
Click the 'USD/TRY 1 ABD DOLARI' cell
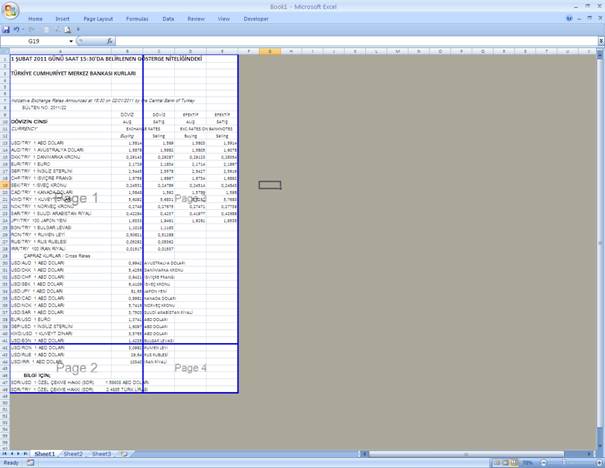pyautogui.click(x=61, y=143)
